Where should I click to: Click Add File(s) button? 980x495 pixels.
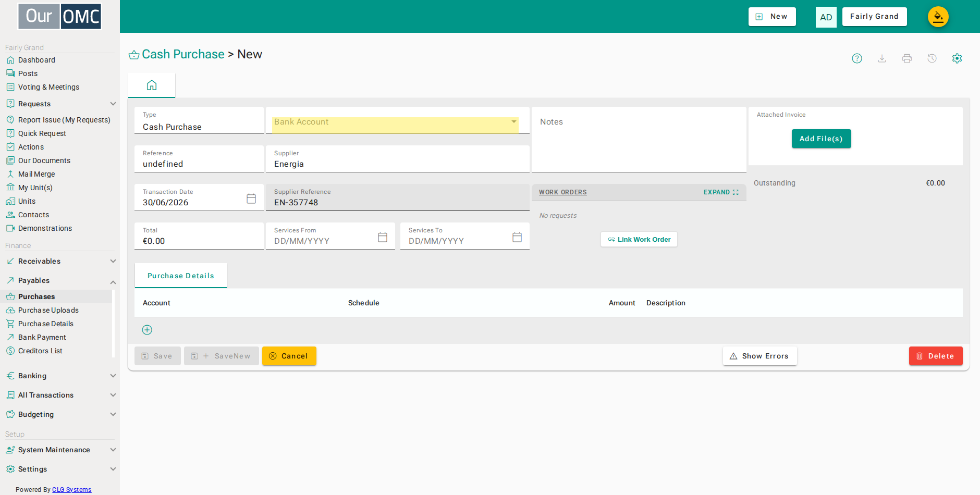821,139
